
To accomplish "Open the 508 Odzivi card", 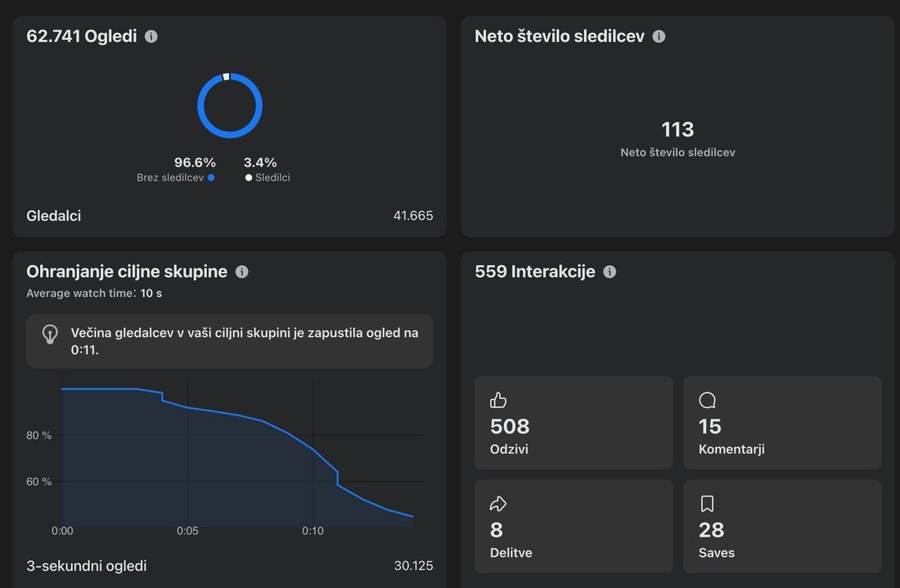I will click(574, 423).
